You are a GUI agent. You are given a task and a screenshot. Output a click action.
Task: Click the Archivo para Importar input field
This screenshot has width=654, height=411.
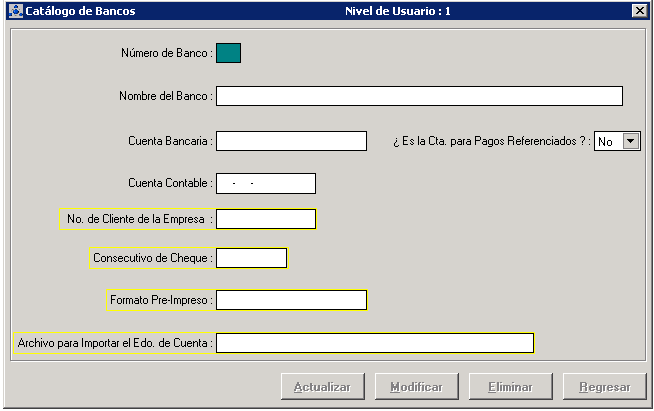(374, 343)
